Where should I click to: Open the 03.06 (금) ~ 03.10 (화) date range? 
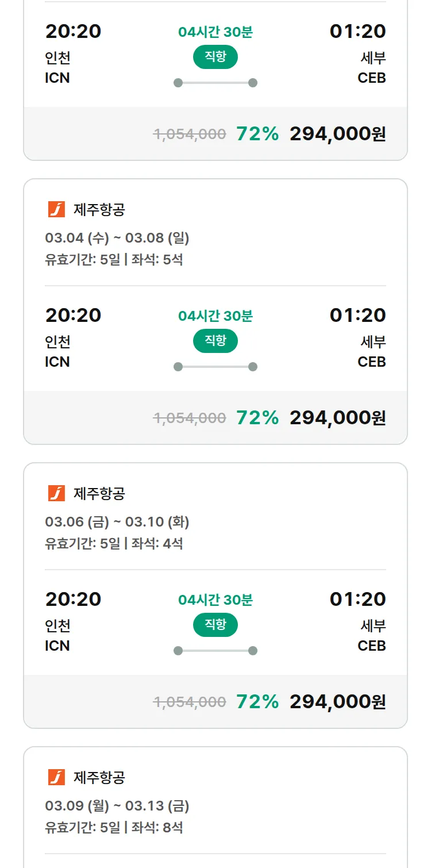117,522
